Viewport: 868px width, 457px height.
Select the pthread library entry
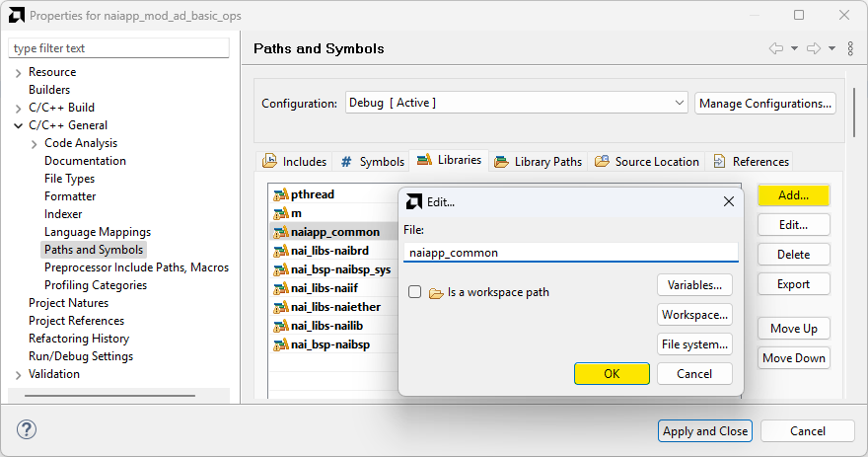(x=312, y=194)
